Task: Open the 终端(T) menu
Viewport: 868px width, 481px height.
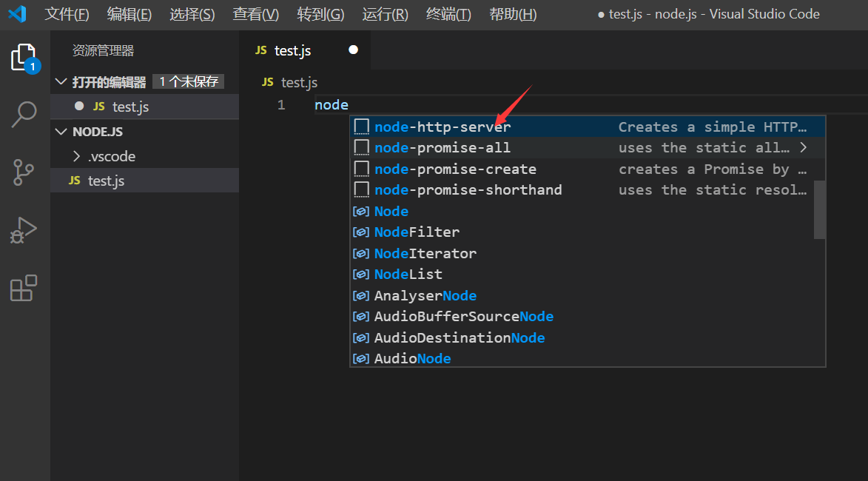Action: click(448, 14)
